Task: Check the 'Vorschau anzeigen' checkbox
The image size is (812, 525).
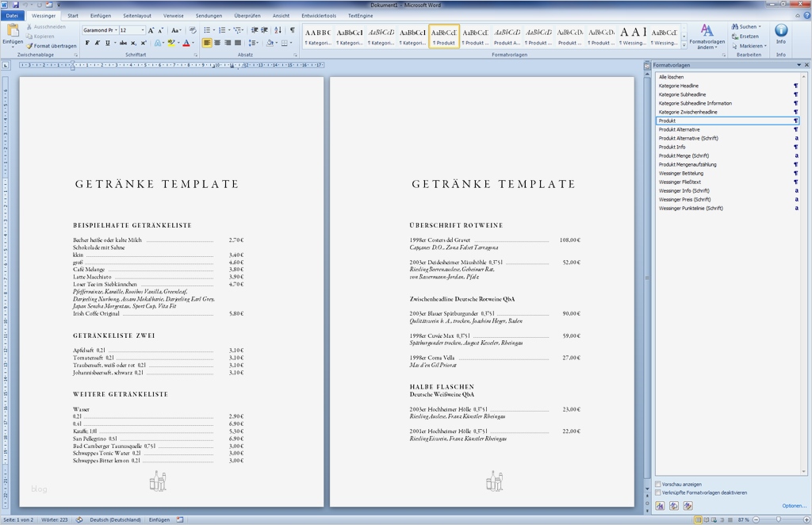Action: tap(658, 484)
